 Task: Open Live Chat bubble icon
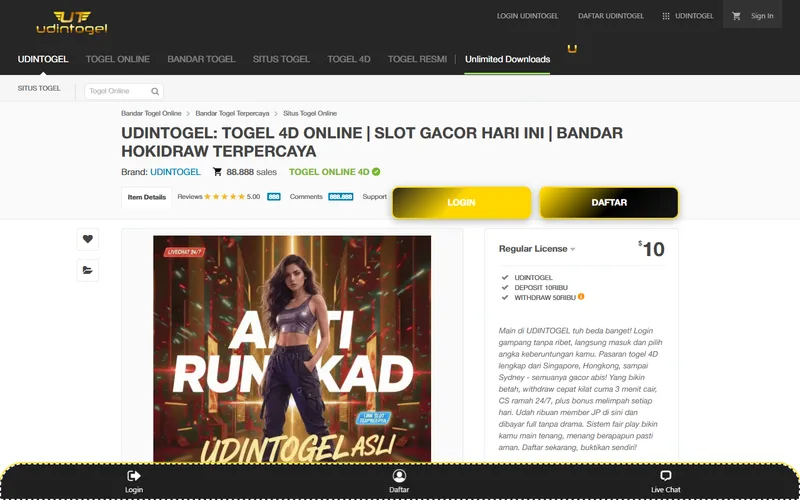(x=665, y=476)
